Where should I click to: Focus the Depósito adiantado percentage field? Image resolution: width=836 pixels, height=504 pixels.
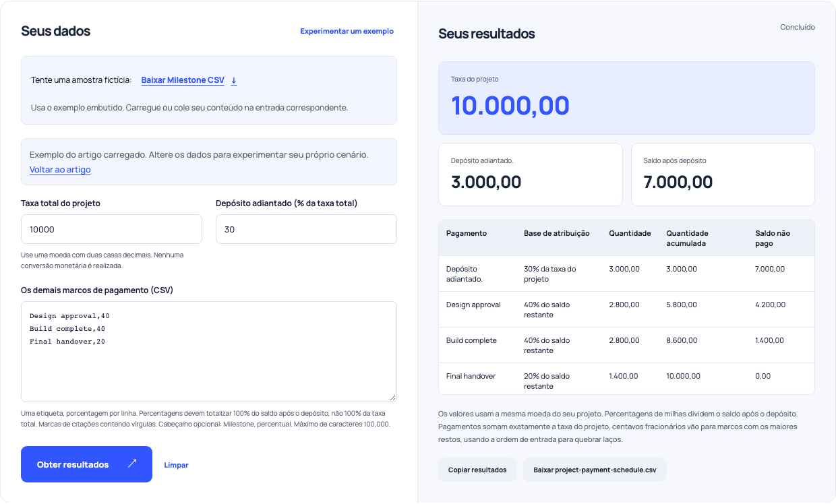click(x=306, y=229)
